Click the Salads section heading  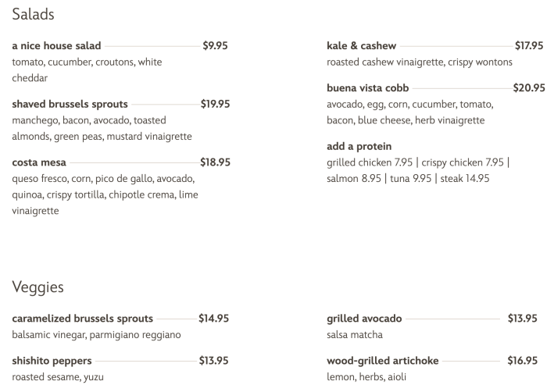pyautogui.click(x=33, y=14)
